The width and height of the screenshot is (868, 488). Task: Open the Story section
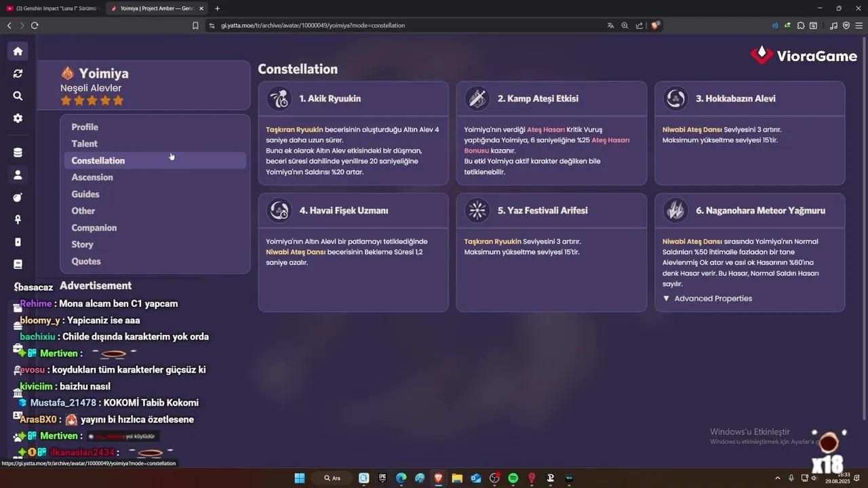tap(155, 244)
